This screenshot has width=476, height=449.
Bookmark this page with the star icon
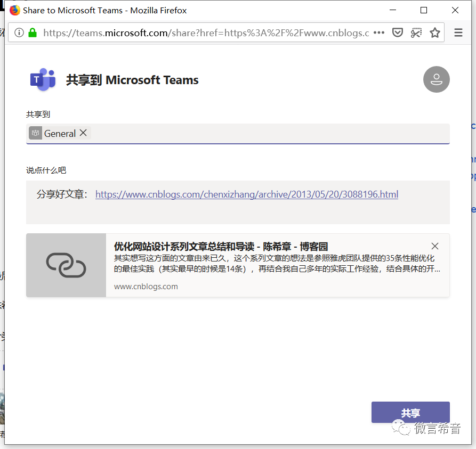pyautogui.click(x=435, y=32)
